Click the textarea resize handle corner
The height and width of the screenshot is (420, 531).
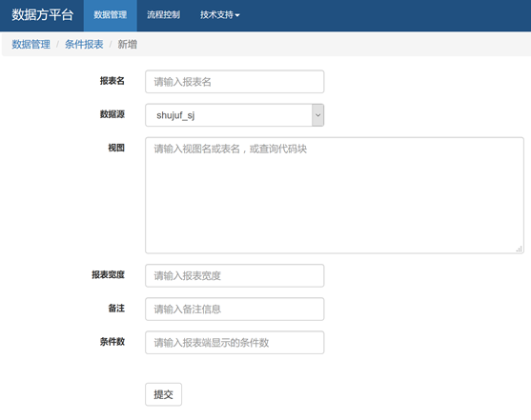point(520,249)
